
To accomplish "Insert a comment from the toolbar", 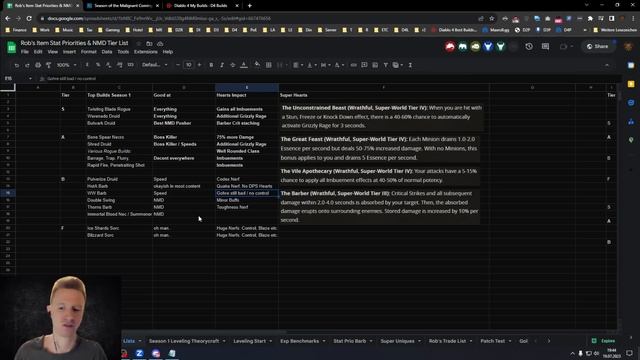I will pos(364,65).
